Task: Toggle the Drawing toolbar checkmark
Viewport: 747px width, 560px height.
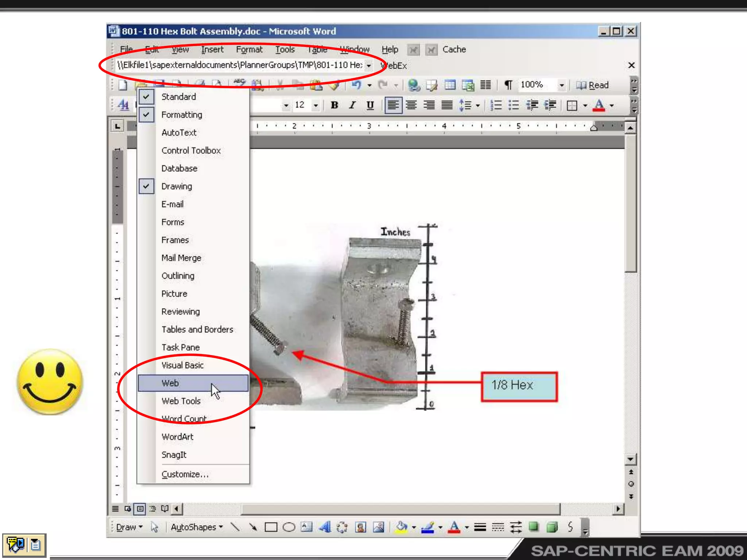Action: click(x=177, y=186)
